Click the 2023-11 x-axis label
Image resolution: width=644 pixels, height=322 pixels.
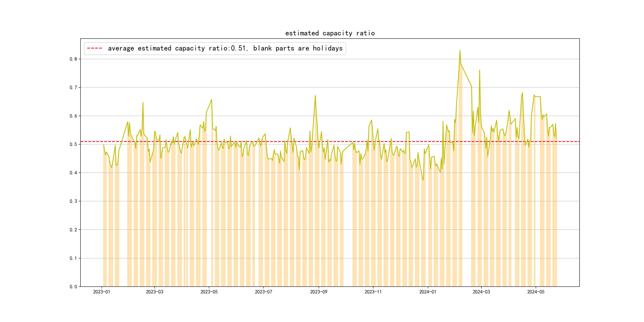tap(373, 292)
